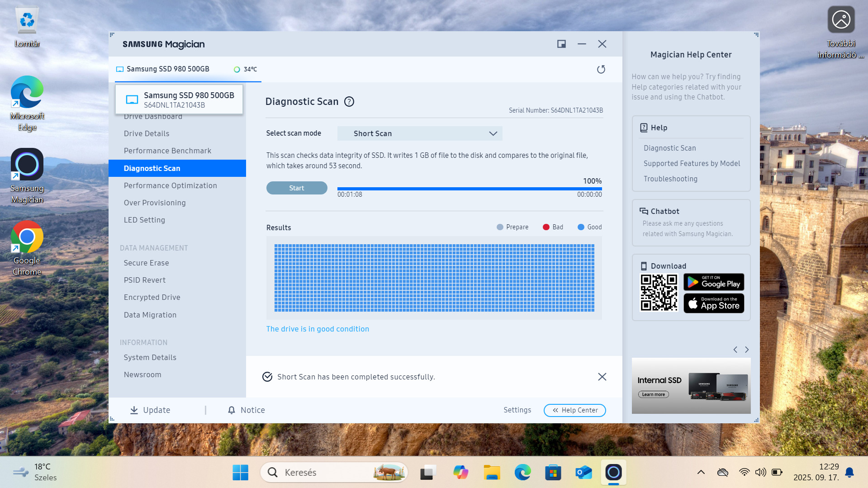Click Samsung Magician taskbar icon
This screenshot has width=868, height=488.
tap(614, 473)
